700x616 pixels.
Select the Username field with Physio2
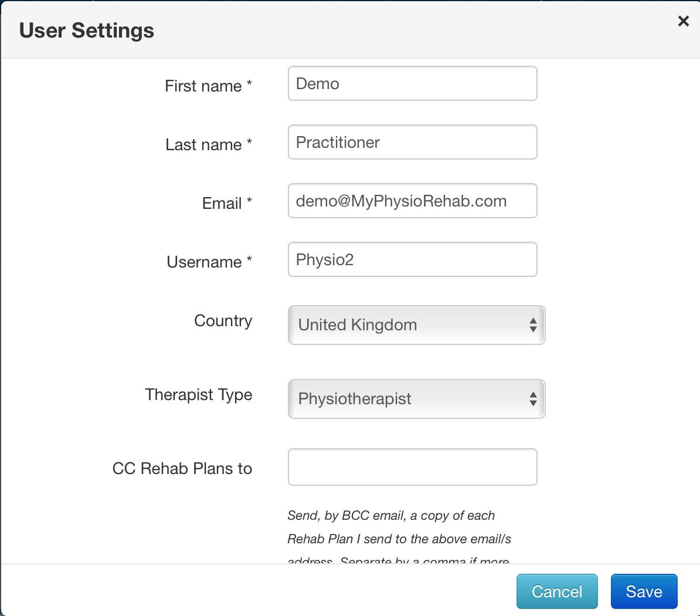413,259
